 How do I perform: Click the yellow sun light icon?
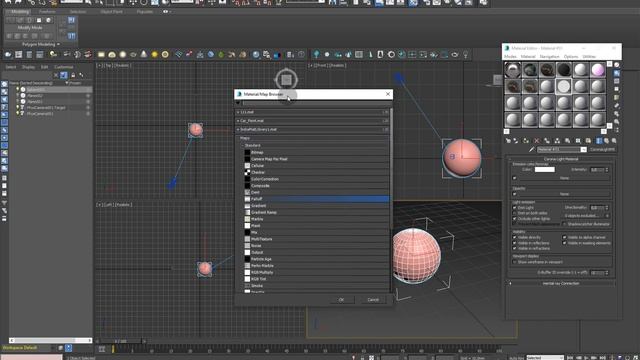154,54
